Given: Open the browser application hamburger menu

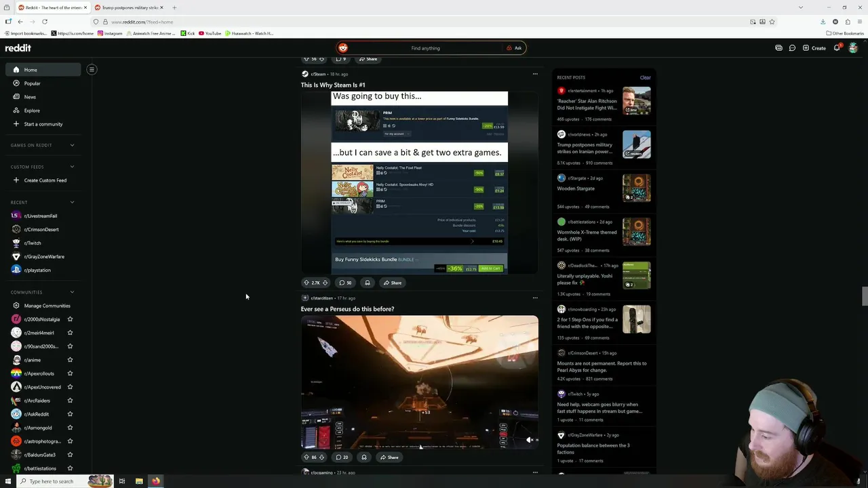Looking at the screenshot, I should 859,22.
